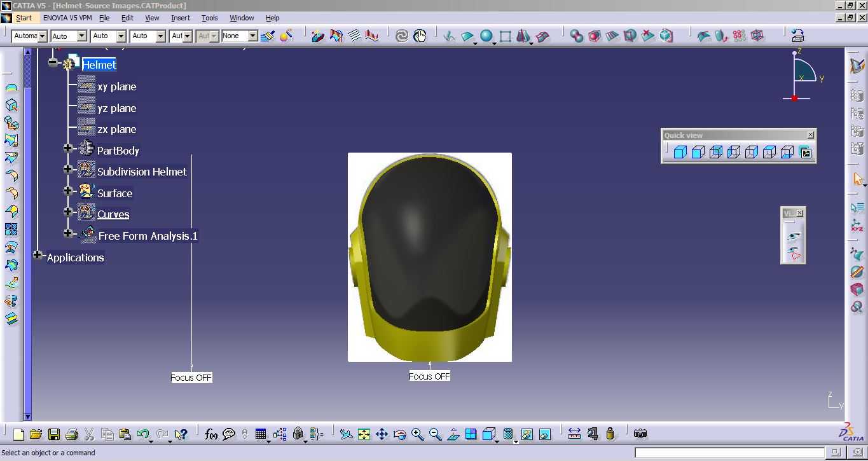Click the Normal View icon
This screenshot has height=461, width=868.
[453, 434]
